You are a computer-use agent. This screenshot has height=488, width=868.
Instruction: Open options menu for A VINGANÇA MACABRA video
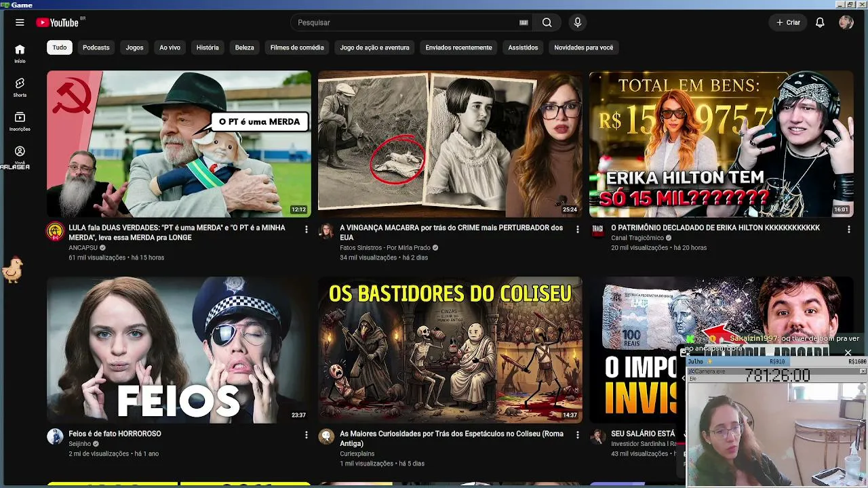pos(577,230)
